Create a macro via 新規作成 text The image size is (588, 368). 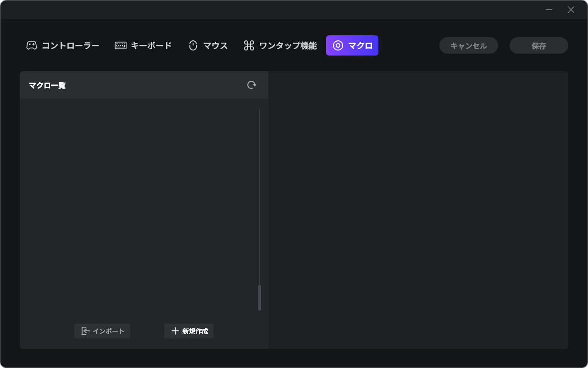tap(195, 331)
